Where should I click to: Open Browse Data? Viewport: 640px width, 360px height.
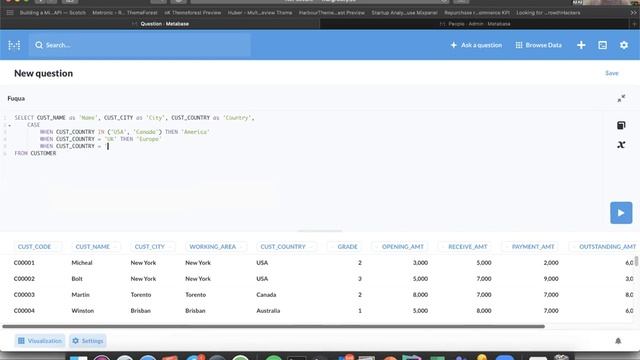(538, 45)
